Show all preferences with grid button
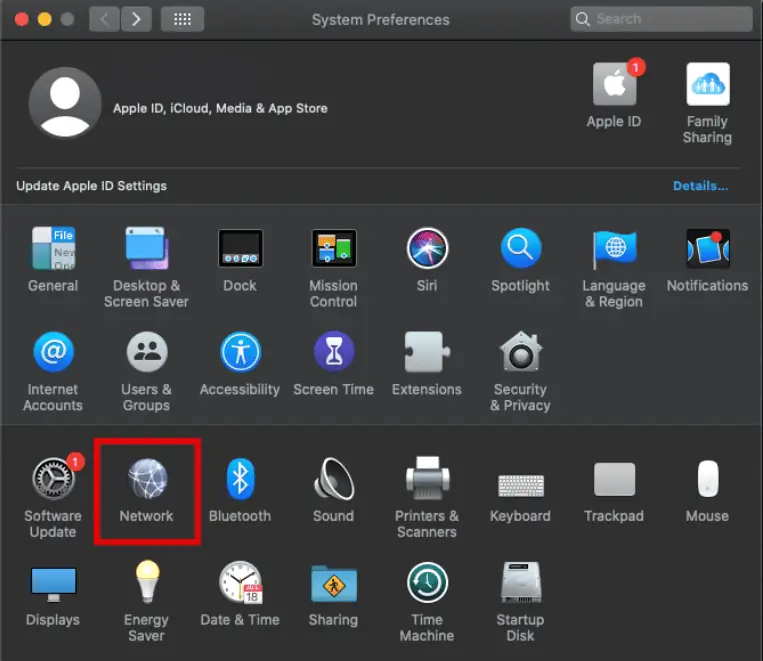Screen dimensions: 763x661 click(x=182, y=19)
